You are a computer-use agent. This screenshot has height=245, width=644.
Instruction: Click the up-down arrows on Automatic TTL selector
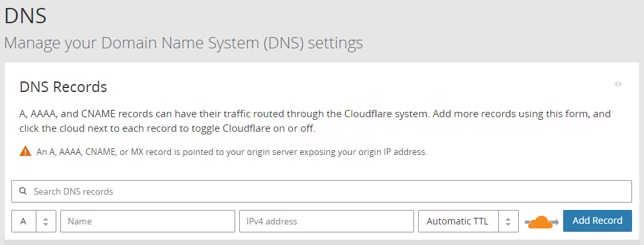[508, 222]
